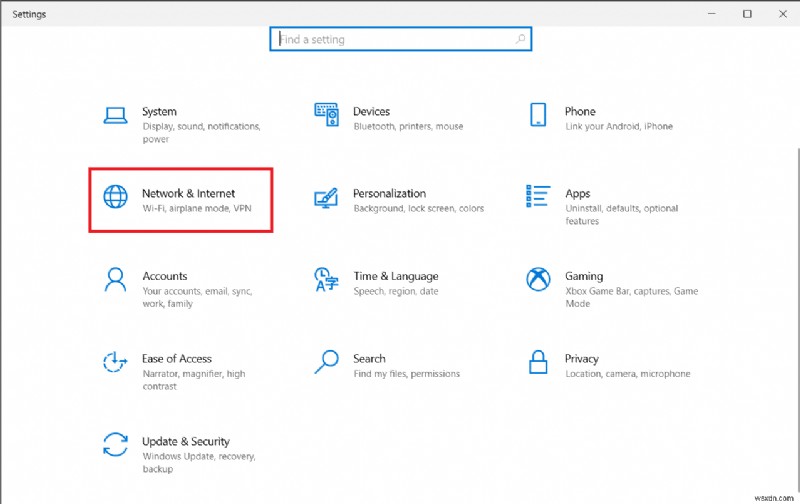Select the Phone icon
This screenshot has height=504, width=800.
(x=538, y=114)
